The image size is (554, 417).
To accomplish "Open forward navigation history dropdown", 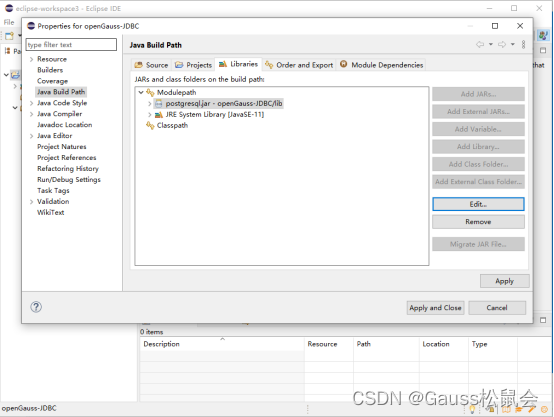I will [513, 45].
